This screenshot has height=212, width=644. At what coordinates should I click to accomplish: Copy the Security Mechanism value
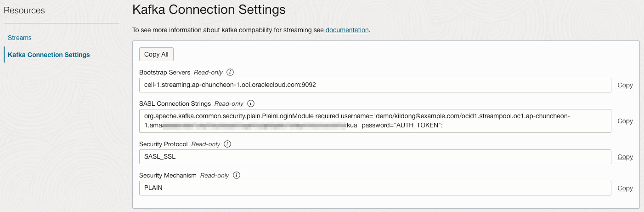625,188
